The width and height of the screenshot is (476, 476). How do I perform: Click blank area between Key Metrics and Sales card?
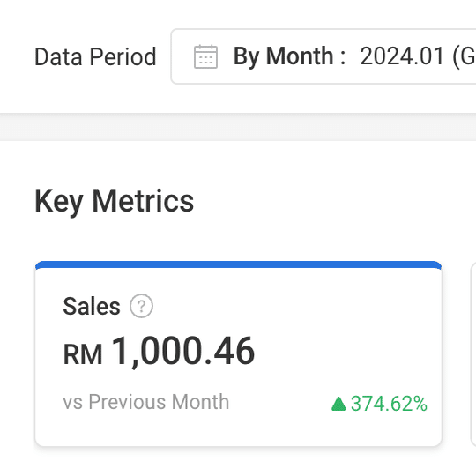point(238,240)
